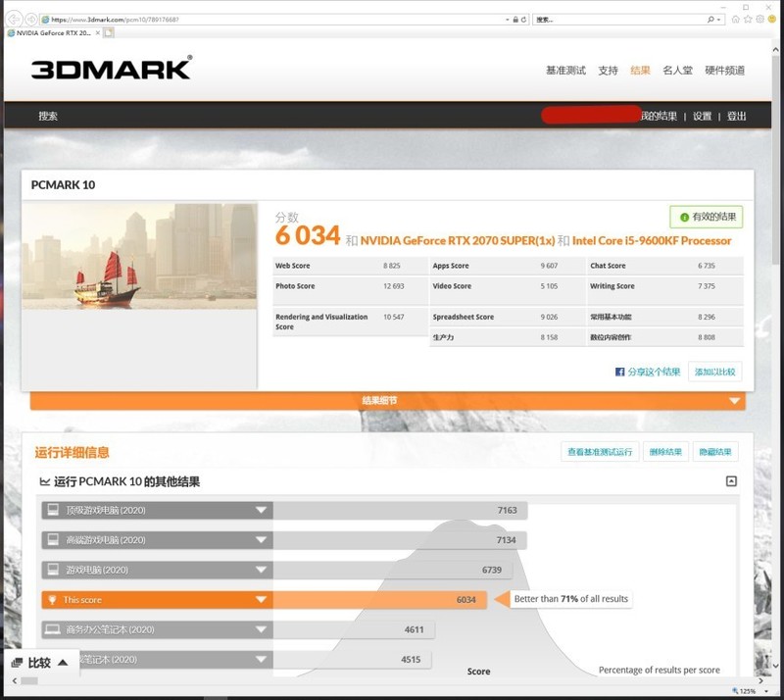Screen dimensions: 784x700
Task: Click the browser forward arrow button
Action: click(x=31, y=19)
